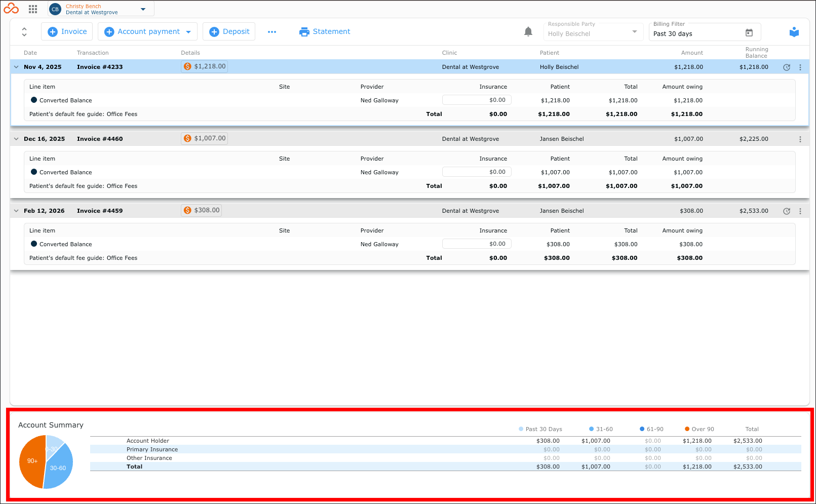Click history icon on Invoice #4233
Viewport: 816px width, 504px height.
click(x=787, y=67)
